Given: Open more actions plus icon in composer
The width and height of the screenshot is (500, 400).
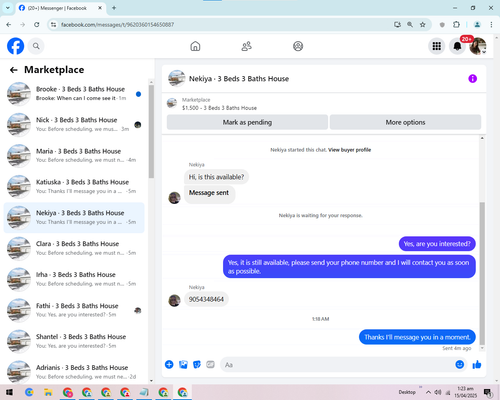Looking at the screenshot, I should (169, 365).
